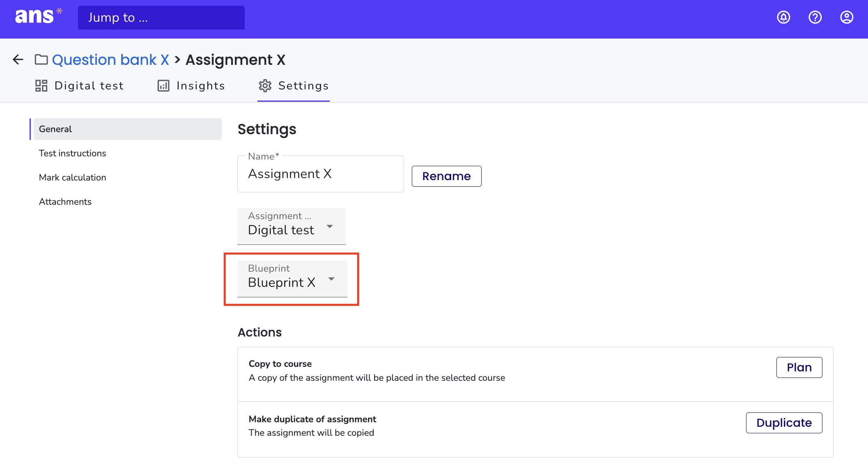Click the Plan button for Copy to course
868x476 pixels.
[x=799, y=367]
